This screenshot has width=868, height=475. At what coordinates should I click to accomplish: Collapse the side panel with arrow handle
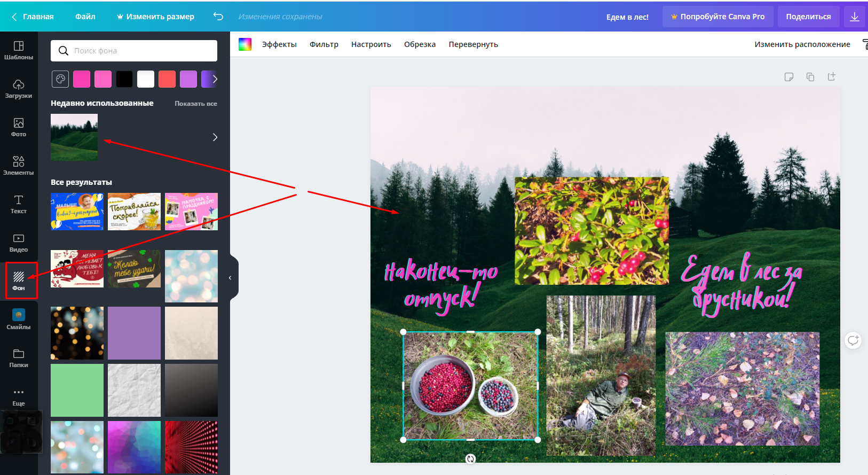pyautogui.click(x=231, y=277)
